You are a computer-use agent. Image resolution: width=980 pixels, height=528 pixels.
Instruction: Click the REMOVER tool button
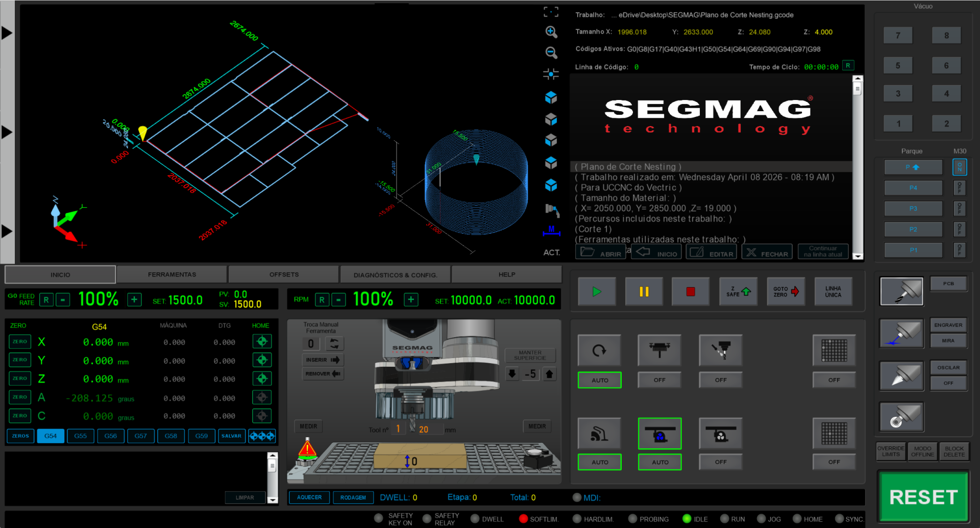pyautogui.click(x=323, y=373)
